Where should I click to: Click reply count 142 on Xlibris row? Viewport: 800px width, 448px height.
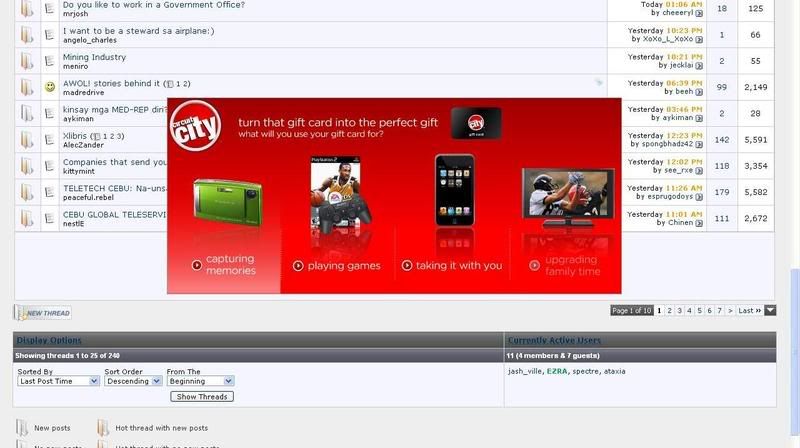pos(721,140)
